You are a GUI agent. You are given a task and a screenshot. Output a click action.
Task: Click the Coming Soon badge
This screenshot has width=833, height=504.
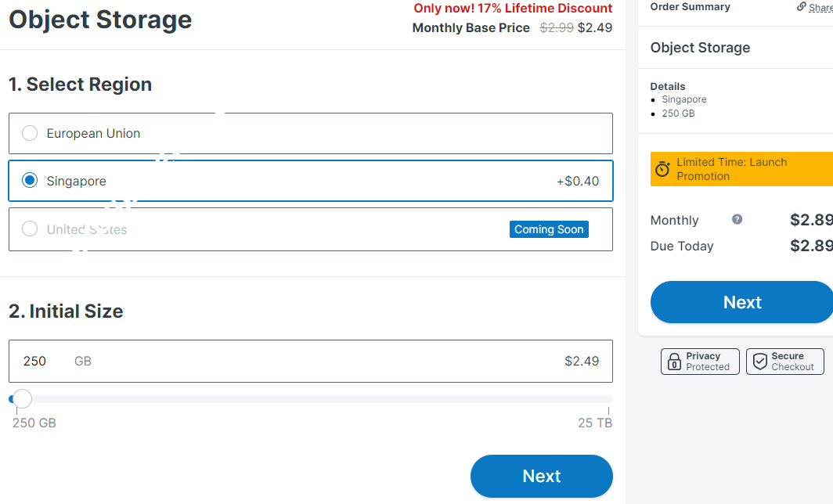point(549,229)
